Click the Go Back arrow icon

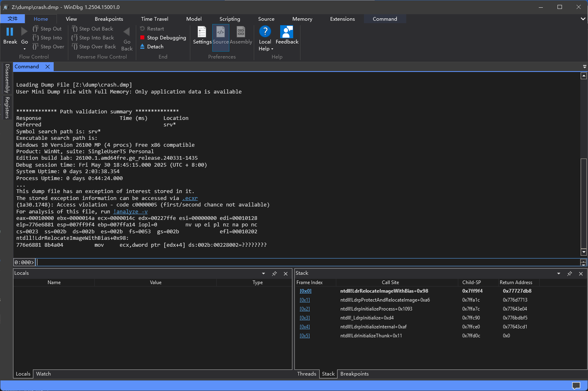click(127, 32)
